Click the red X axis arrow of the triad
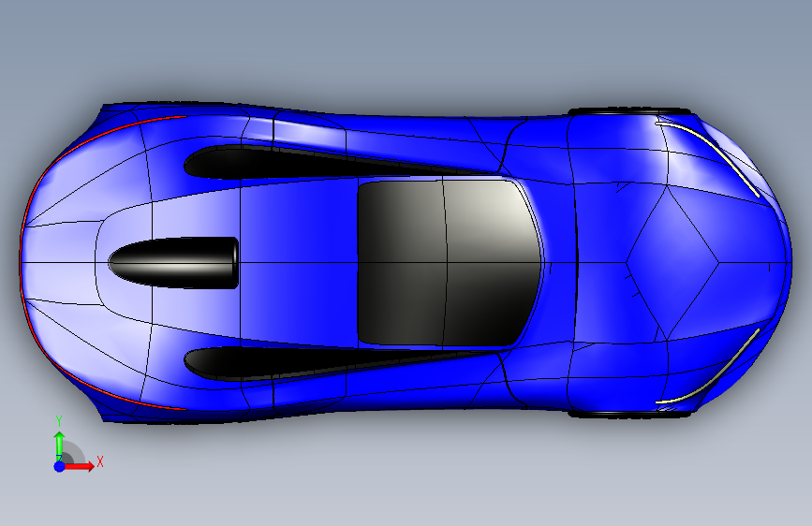The height and width of the screenshot is (526, 812). [81, 466]
